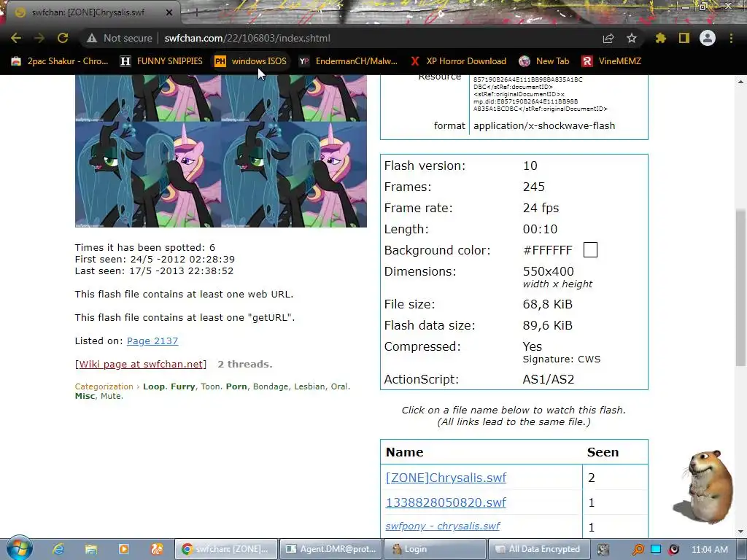747x560 pixels.
Task: Click the #FFFFFF background color swatch
Action: point(590,250)
